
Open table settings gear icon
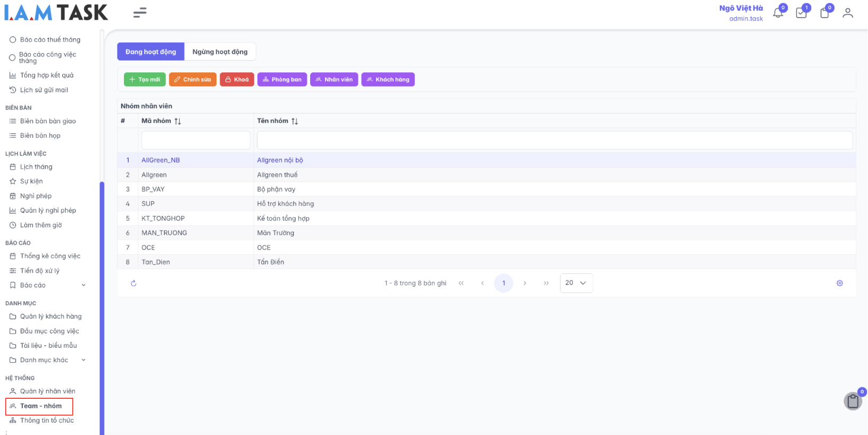[x=840, y=283]
